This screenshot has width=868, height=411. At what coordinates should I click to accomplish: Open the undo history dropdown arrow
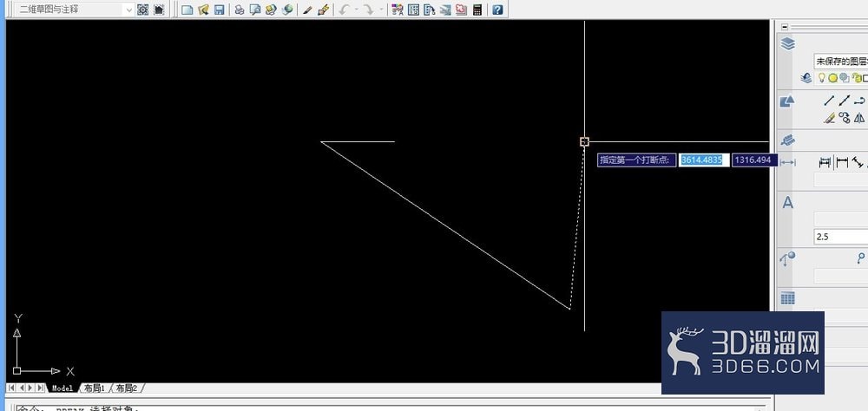point(356,10)
